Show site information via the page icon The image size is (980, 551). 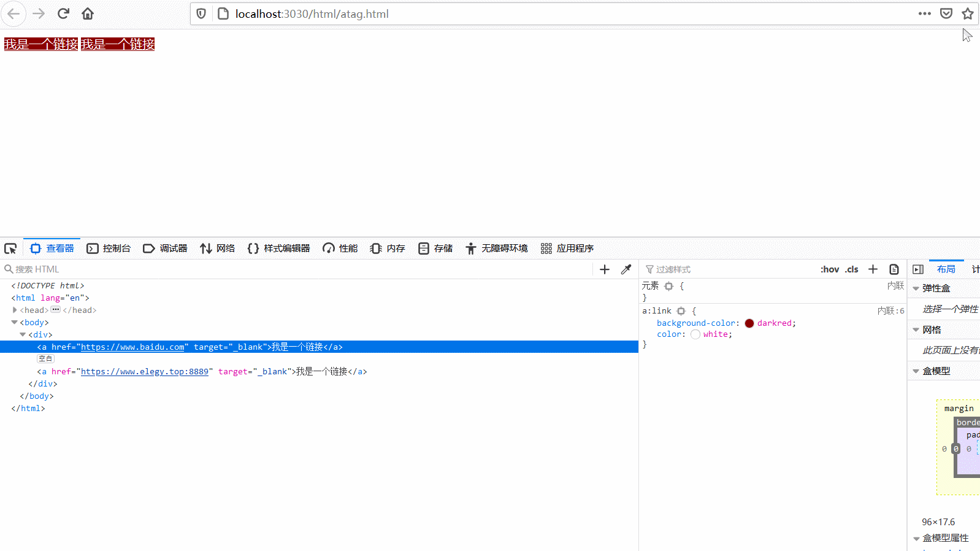pos(223,13)
